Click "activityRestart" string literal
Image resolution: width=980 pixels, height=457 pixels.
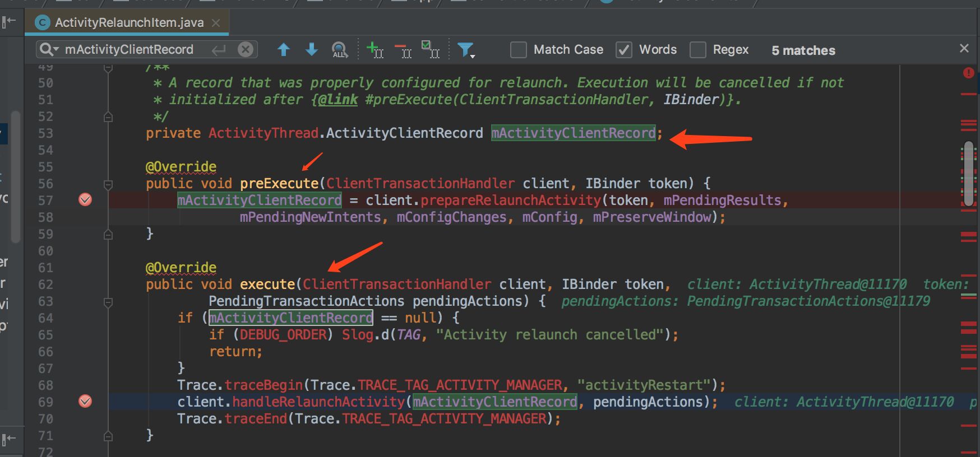[x=644, y=385]
